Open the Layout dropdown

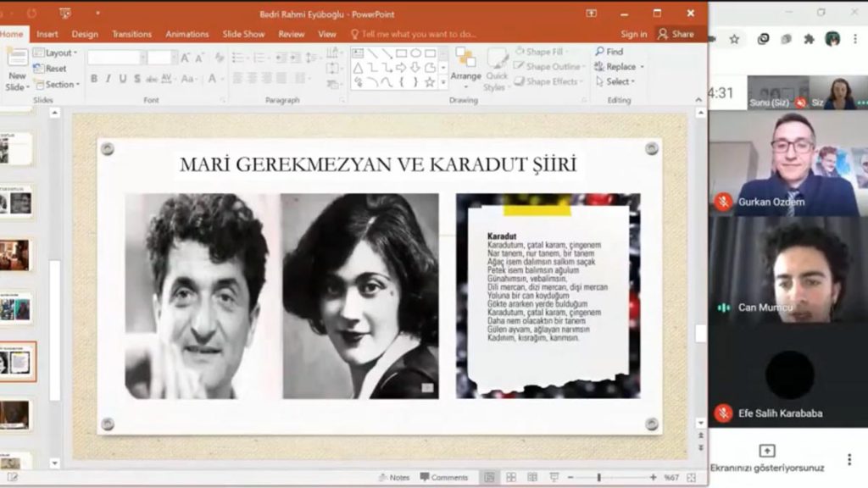click(55, 53)
